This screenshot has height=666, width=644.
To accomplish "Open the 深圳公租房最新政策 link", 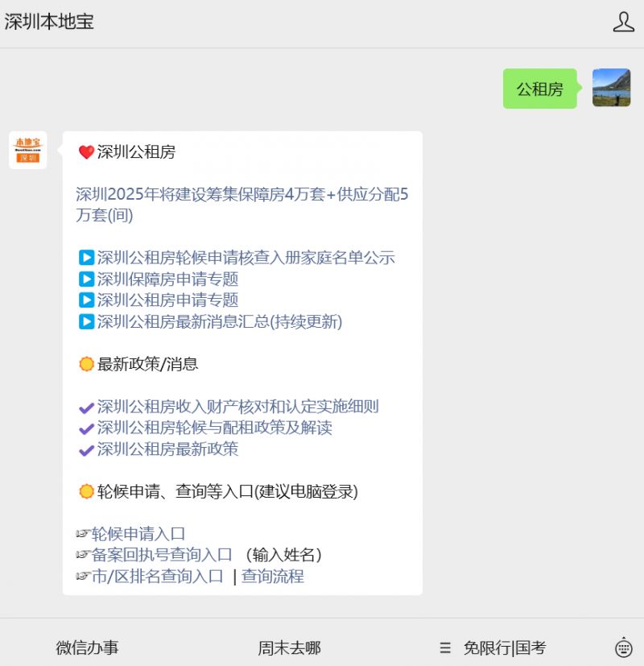I will (x=167, y=449).
